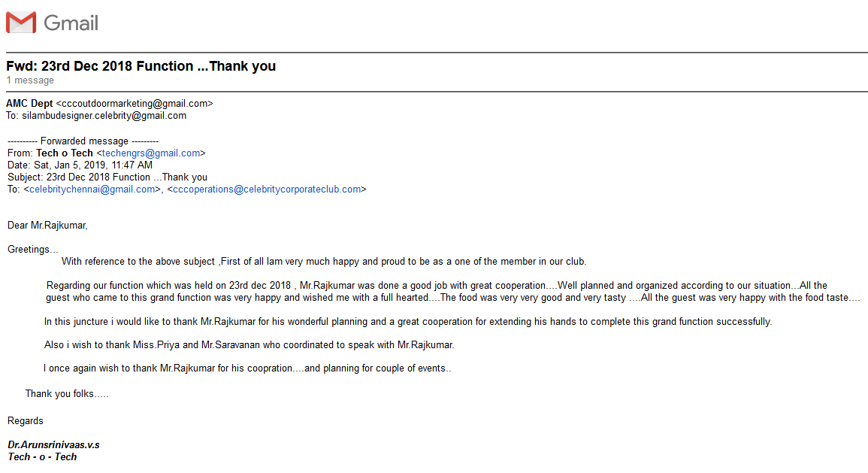Screen dimensions: 868x473
Task: Click the Forwarded message divider line
Action: [83, 141]
